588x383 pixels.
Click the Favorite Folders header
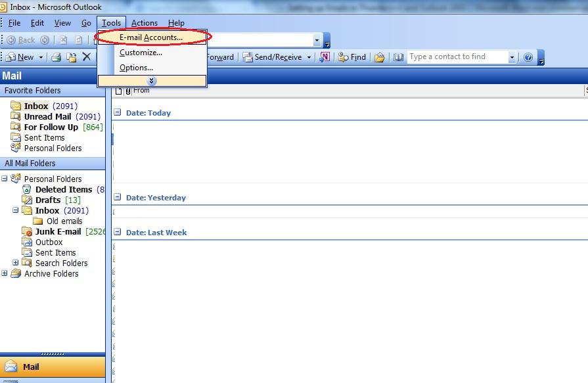click(53, 91)
